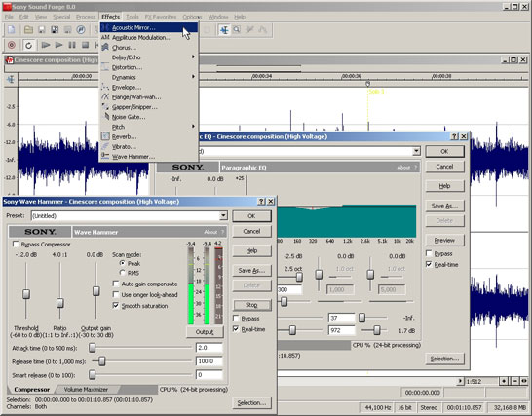Click the Wave Hammer dialog help question mark
Screen dimensions: 532x416
(261, 202)
